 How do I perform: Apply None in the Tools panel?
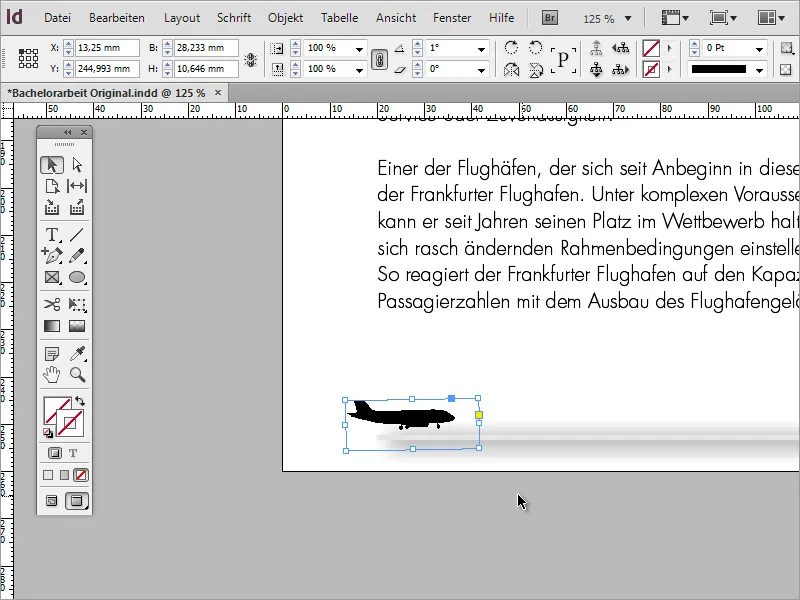pyautogui.click(x=80, y=475)
